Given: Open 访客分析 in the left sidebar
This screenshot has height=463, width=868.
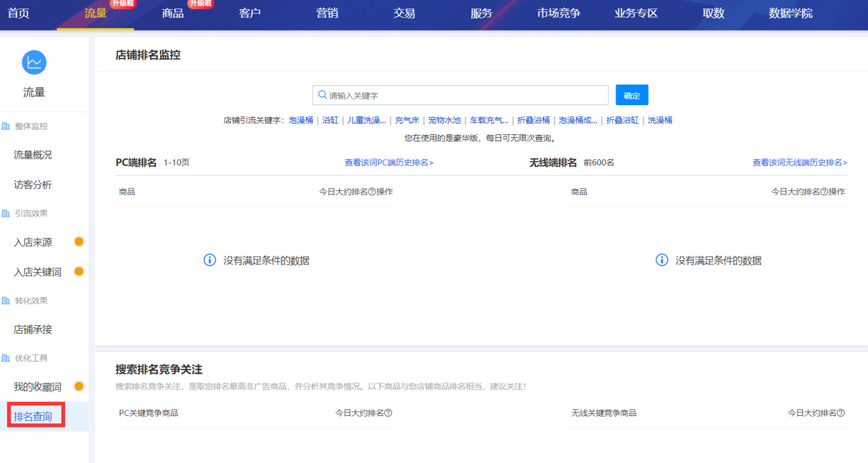Looking at the screenshot, I should (x=33, y=185).
